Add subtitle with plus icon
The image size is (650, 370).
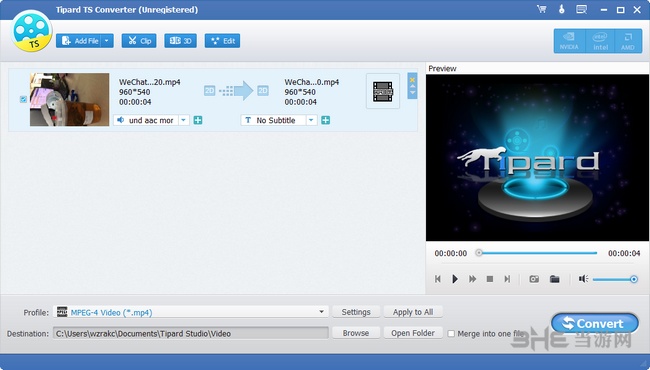[x=326, y=120]
